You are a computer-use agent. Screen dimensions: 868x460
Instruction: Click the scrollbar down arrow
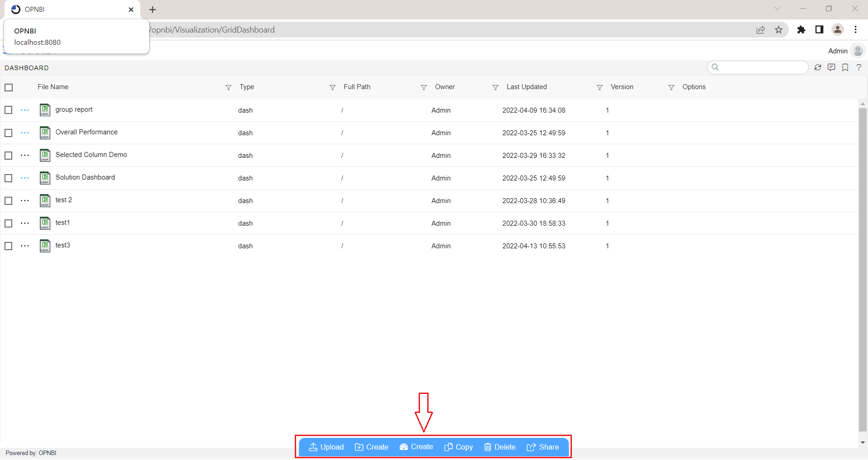863,443
